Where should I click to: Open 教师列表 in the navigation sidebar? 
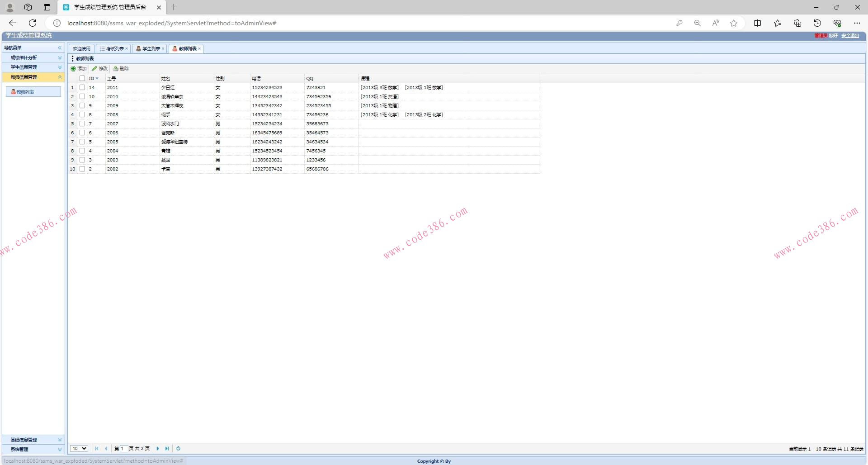33,92
